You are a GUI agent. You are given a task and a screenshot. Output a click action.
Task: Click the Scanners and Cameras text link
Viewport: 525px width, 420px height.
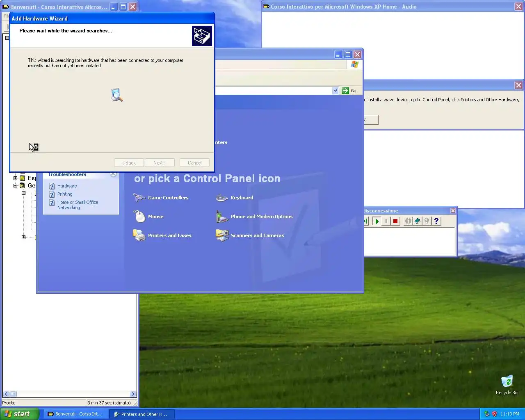[257, 235]
